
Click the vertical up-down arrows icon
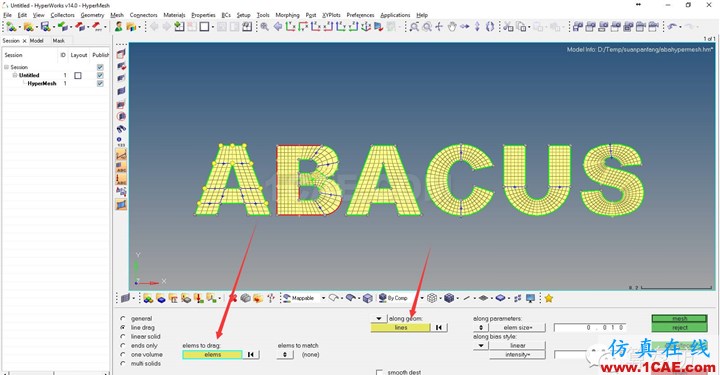(477, 27)
